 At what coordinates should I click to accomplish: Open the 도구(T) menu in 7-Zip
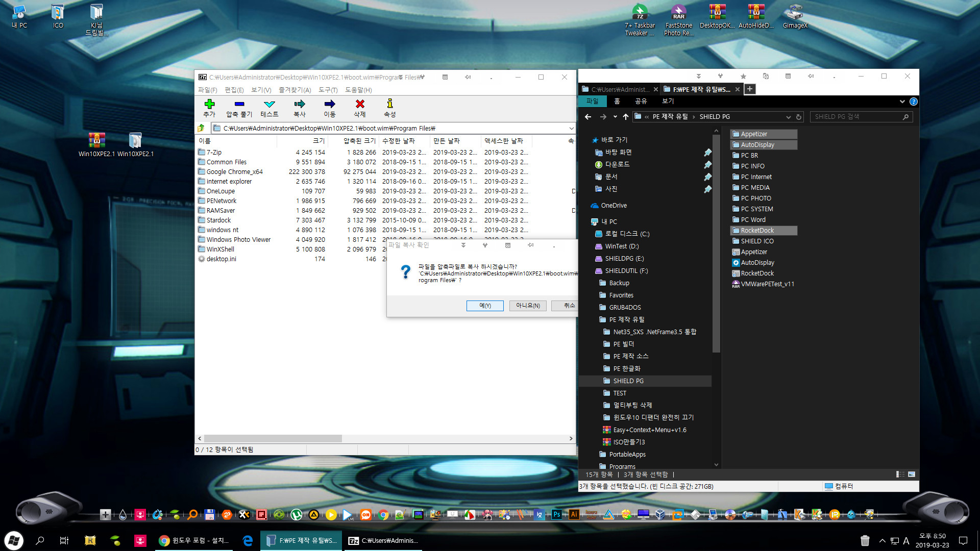point(328,90)
